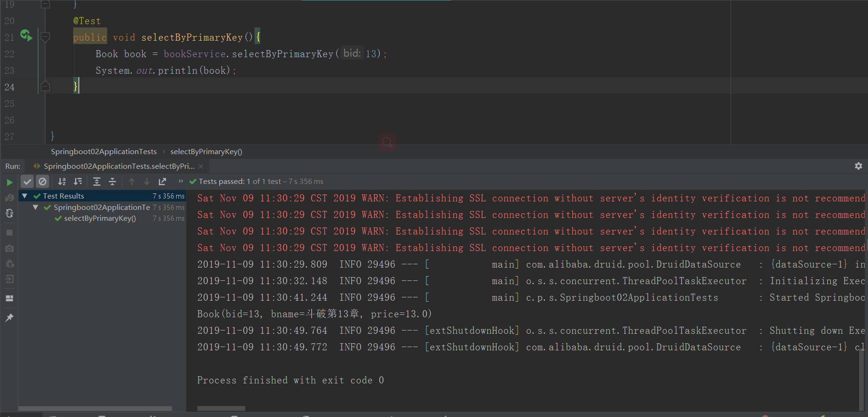
Task: Open the restore layout icon
Action: [x=9, y=298]
